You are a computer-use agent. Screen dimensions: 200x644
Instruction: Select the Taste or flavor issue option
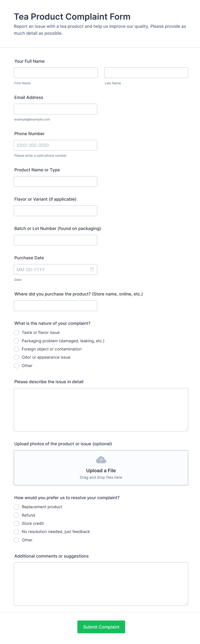click(17, 333)
